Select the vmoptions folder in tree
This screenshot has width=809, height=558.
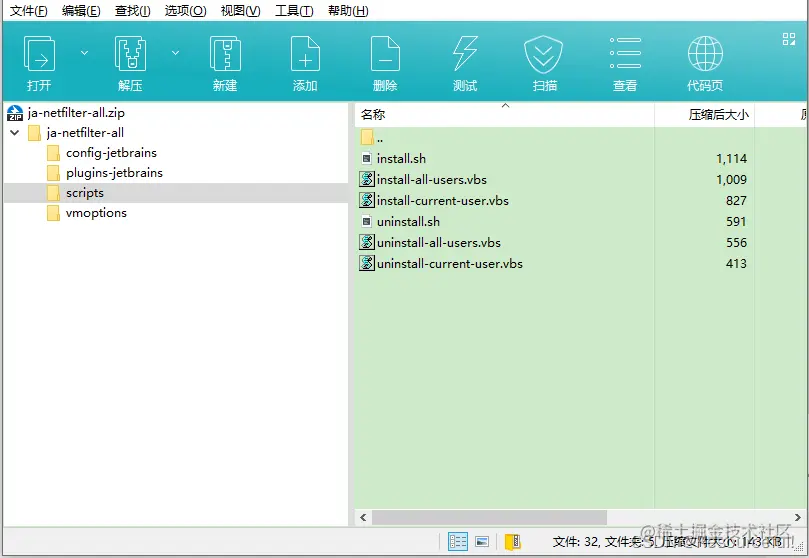(96, 213)
